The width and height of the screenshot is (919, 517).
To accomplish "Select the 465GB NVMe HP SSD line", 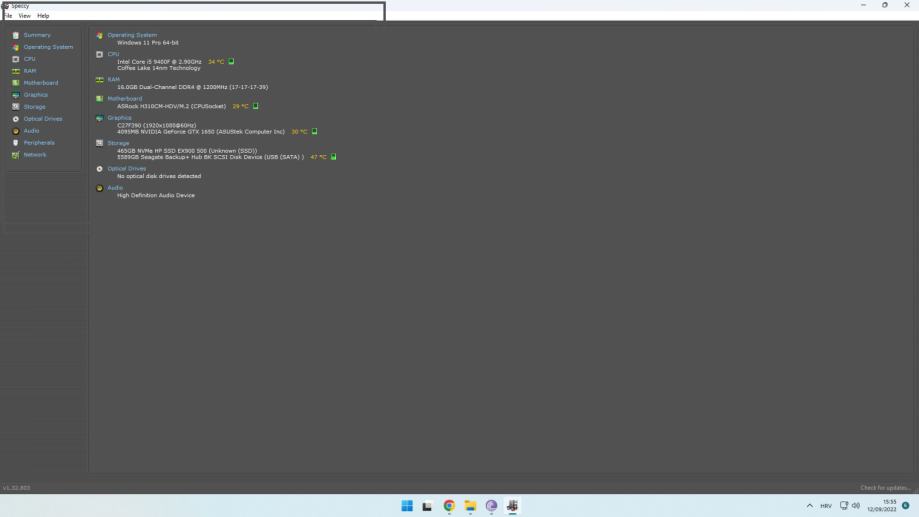I will click(187, 151).
